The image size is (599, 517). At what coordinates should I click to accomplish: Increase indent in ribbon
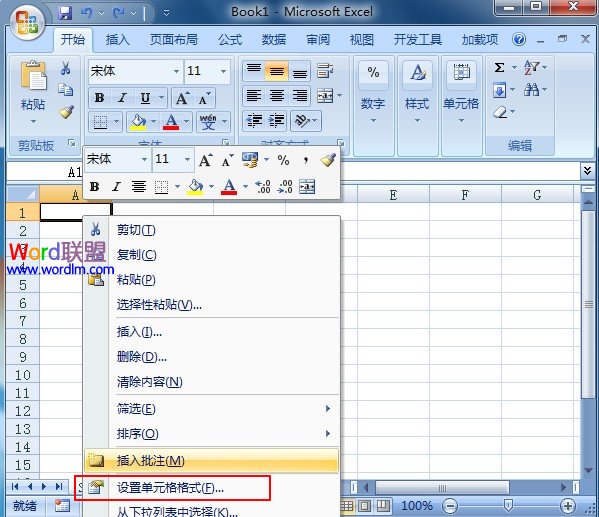pyautogui.click(x=277, y=121)
